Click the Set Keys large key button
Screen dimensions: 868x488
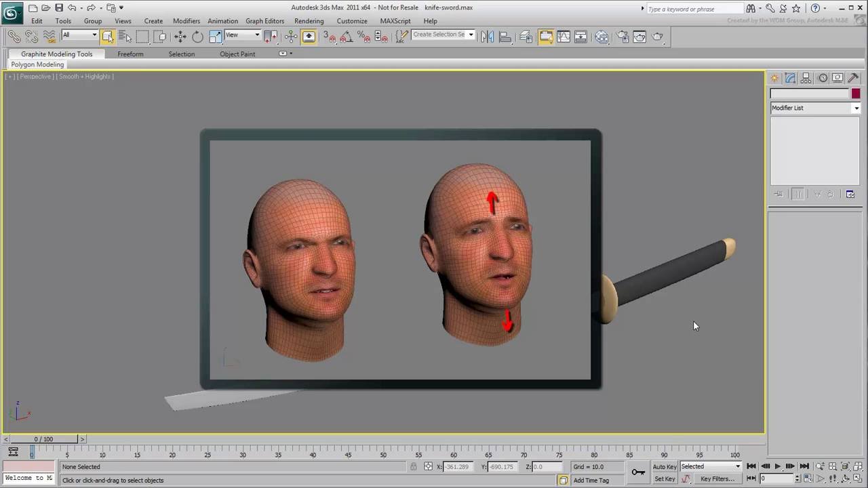pyautogui.click(x=638, y=472)
